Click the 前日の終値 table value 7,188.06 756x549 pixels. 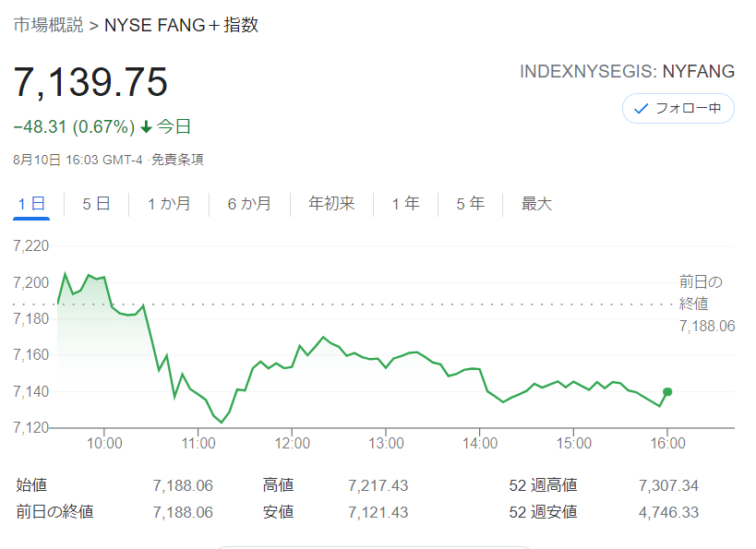[183, 512]
